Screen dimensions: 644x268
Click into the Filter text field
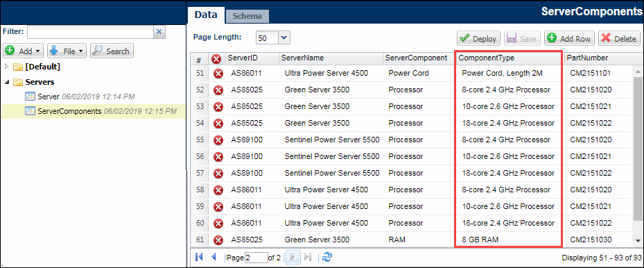(x=90, y=32)
